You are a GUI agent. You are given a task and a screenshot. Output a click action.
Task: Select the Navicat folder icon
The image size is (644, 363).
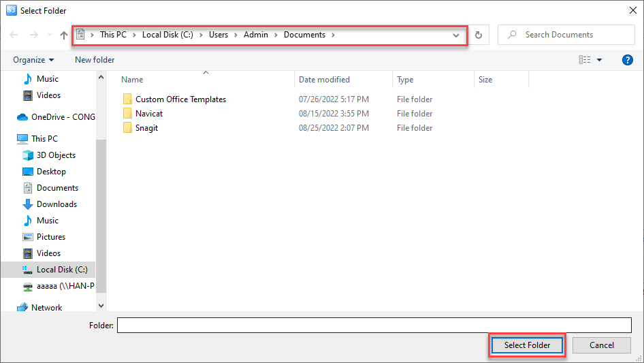(127, 114)
